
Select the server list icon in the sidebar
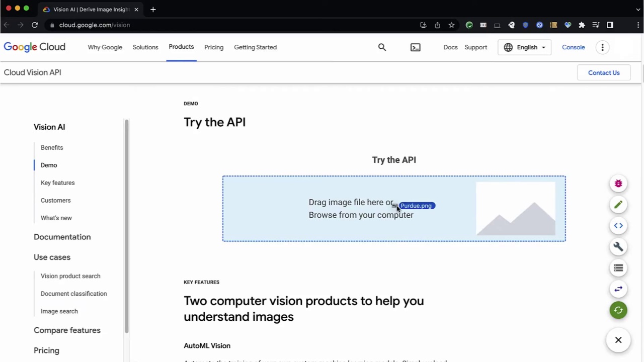click(x=618, y=268)
